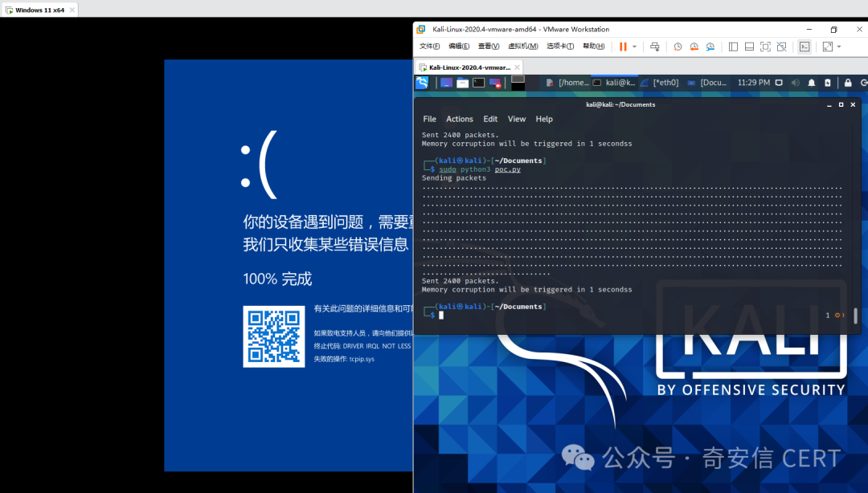The height and width of the screenshot is (493, 868).
Task: Toggle the thumbnail bar view icon
Action: point(749,47)
